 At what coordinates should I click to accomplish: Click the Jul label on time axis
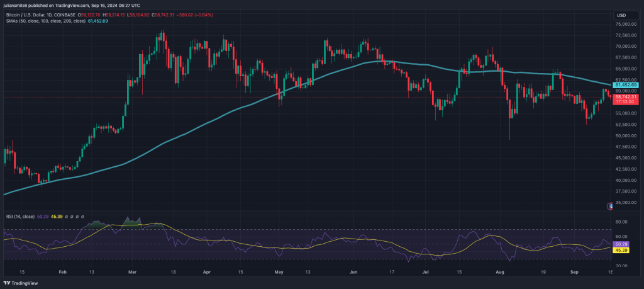pos(426,272)
